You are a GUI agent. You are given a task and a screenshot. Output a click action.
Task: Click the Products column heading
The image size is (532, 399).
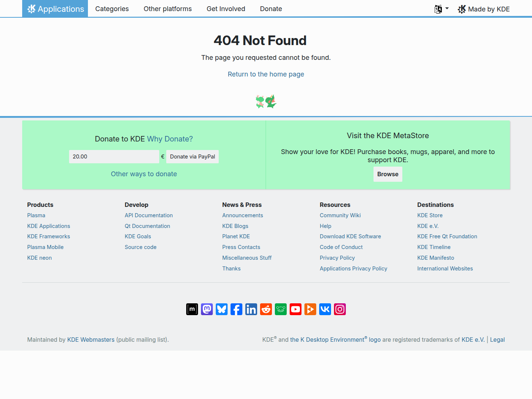coord(40,205)
